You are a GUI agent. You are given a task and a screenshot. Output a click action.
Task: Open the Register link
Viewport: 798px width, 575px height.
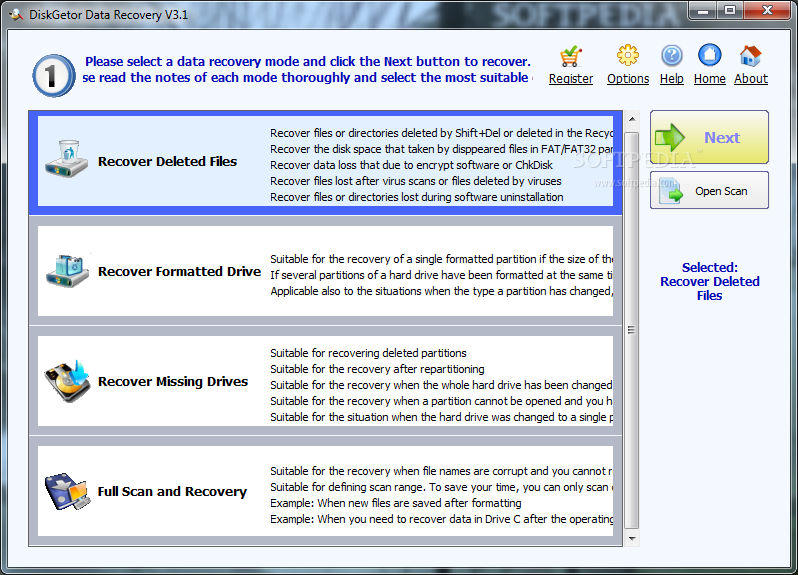[571, 79]
